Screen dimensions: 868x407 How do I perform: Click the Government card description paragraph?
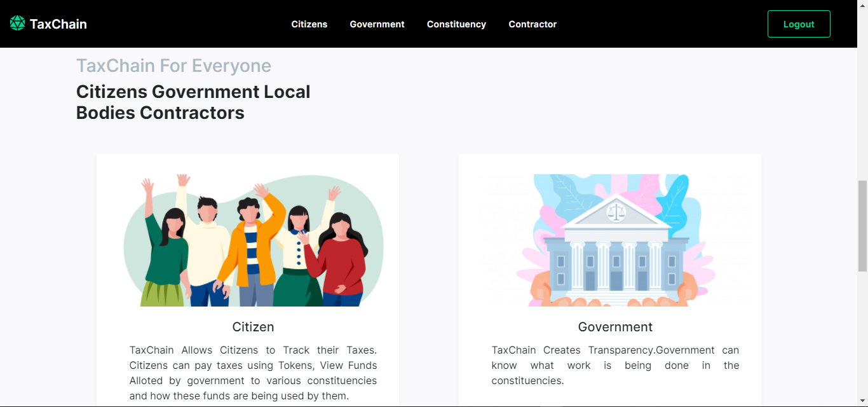[615, 366]
